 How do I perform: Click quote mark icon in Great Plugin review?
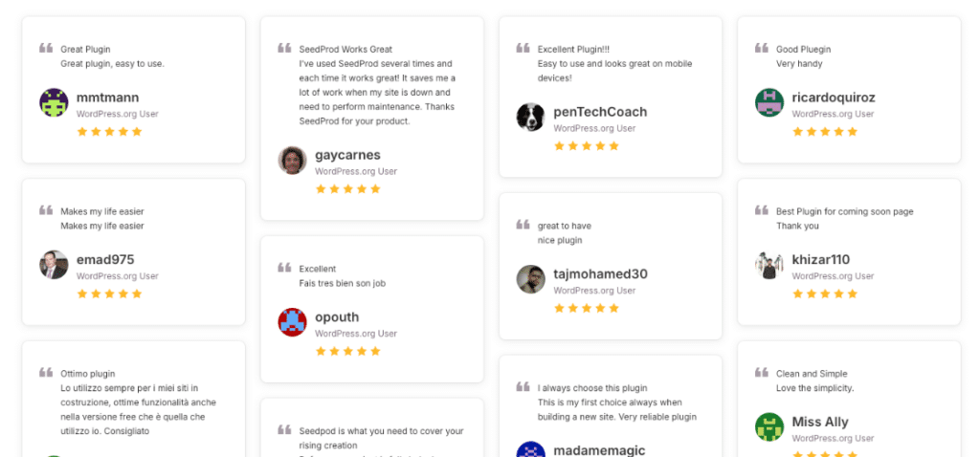46,48
